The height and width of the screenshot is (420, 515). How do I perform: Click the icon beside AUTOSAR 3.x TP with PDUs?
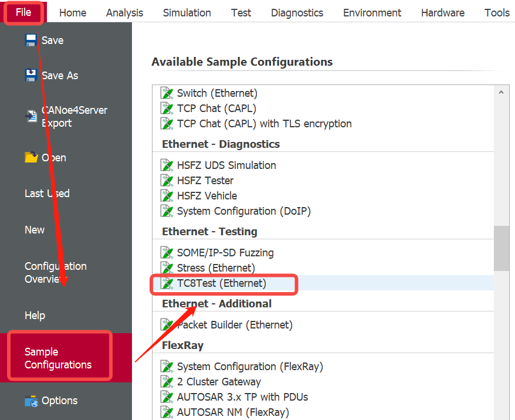tap(167, 397)
